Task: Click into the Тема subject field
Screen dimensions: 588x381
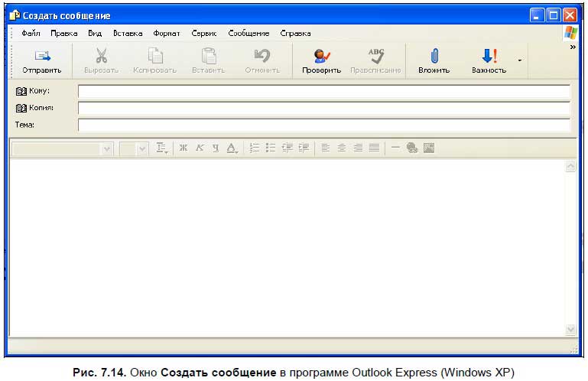Action: pos(324,125)
